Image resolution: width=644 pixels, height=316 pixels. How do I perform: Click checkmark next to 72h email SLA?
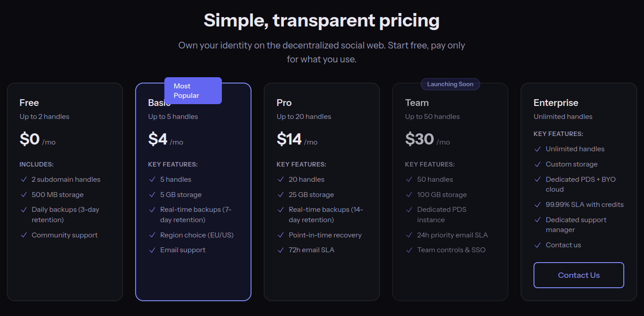281,250
